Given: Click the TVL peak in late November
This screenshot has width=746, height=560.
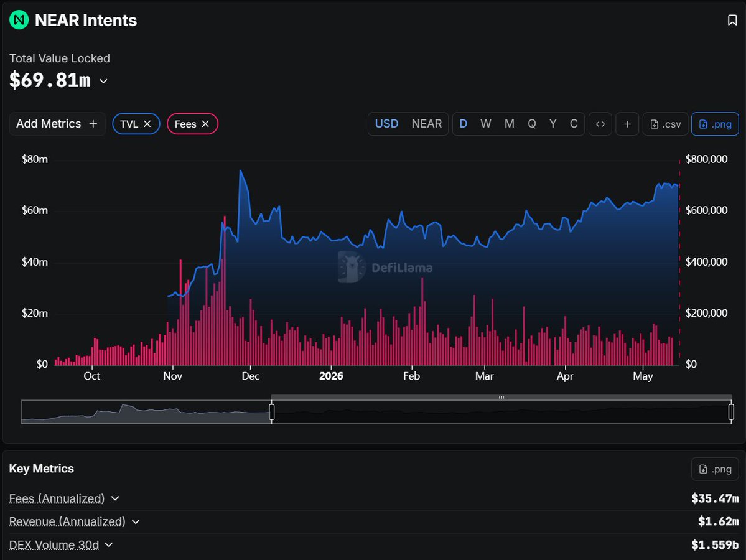Looking at the screenshot, I should click(x=241, y=171).
